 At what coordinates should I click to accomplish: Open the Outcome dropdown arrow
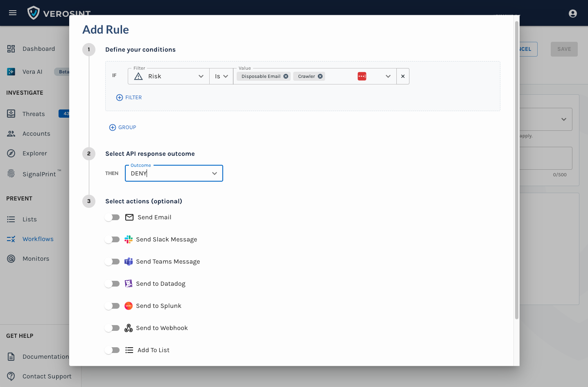coord(215,173)
